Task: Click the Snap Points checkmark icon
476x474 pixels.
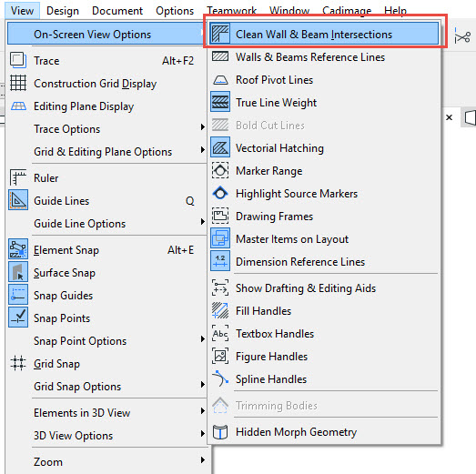Action: click(18, 318)
